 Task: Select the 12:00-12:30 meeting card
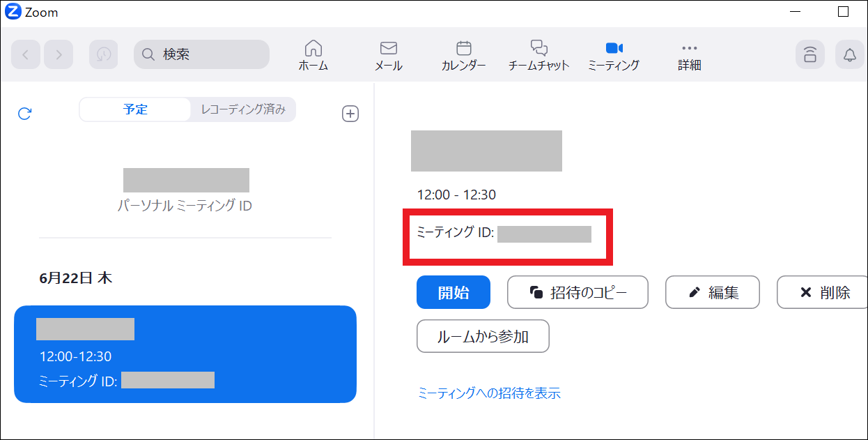coord(185,354)
